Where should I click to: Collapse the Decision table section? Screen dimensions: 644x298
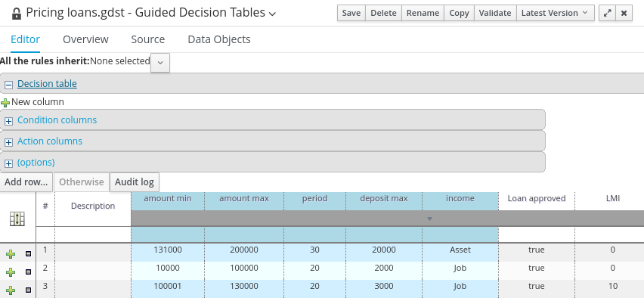8,85
